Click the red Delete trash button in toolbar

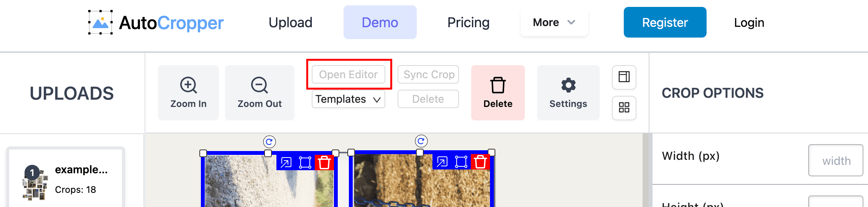coord(498,93)
